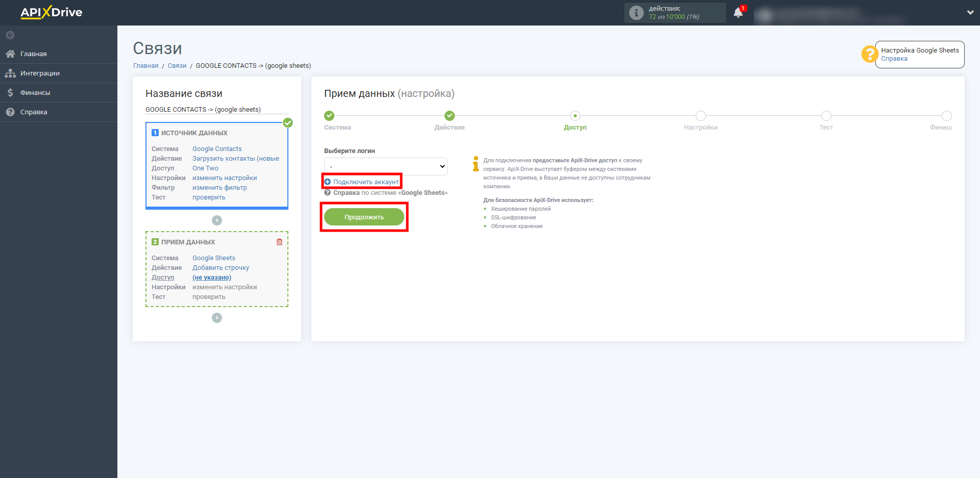Click Загрузить контакты action link
Viewport: 980px width, 478px height.
click(236, 159)
